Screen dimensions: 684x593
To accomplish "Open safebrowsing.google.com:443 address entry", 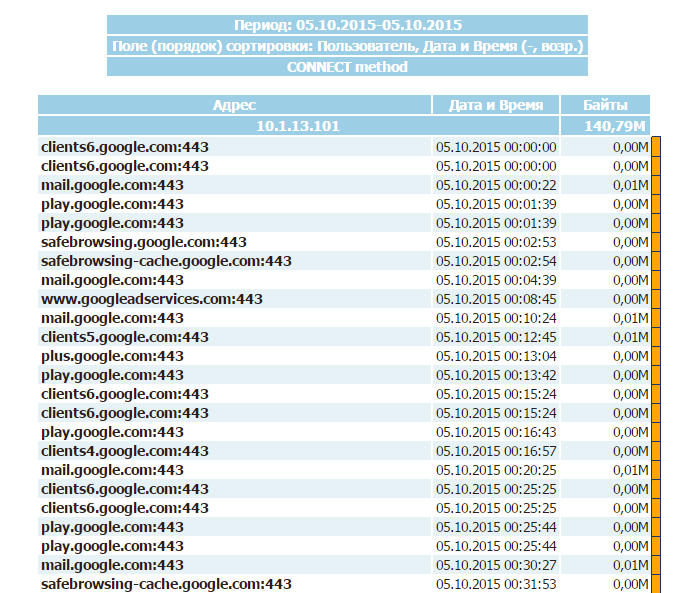I will (144, 242).
